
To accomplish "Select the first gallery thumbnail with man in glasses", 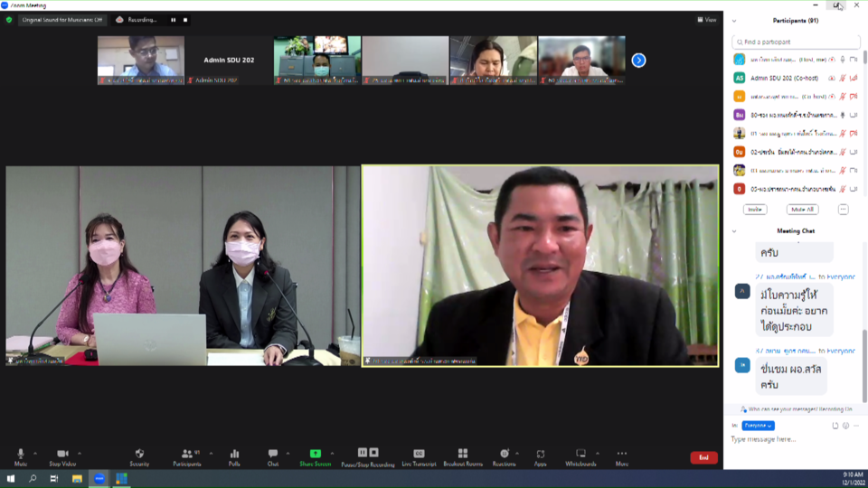I will (141, 61).
